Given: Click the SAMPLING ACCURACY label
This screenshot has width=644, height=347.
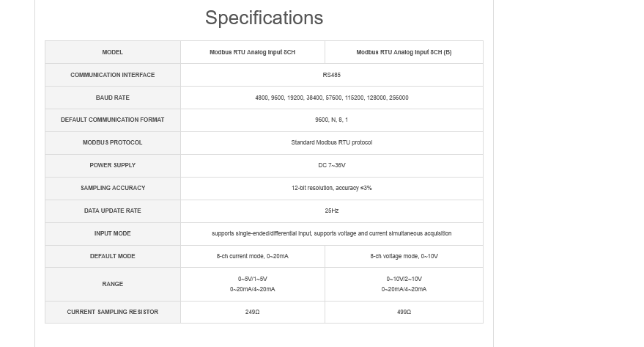Looking at the screenshot, I should pos(113,188).
